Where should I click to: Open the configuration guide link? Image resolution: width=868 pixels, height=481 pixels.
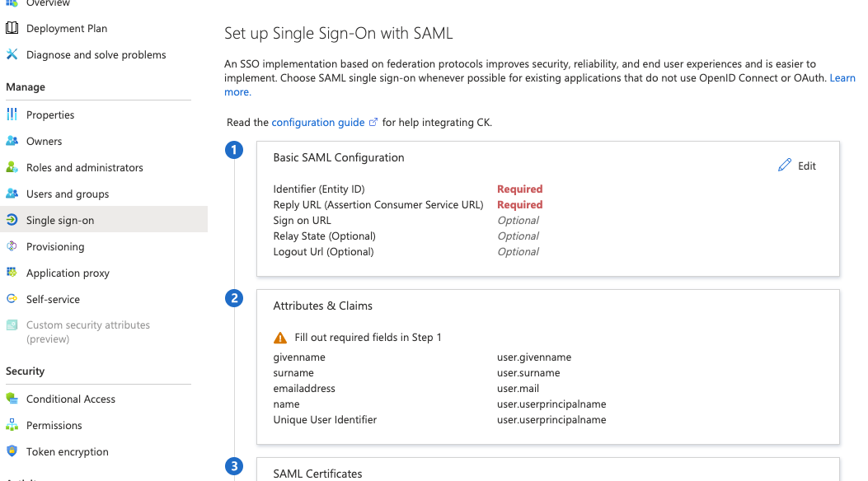click(320, 122)
